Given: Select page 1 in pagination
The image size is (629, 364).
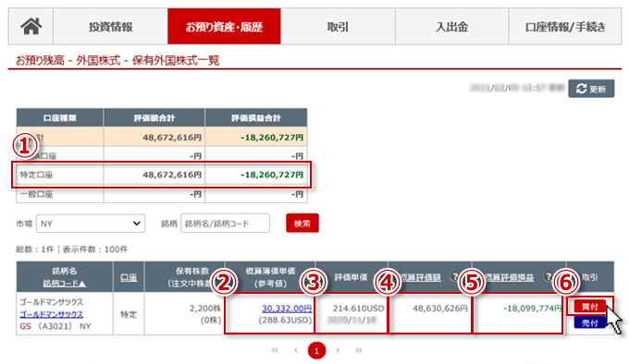Looking at the screenshot, I should click(316, 351).
